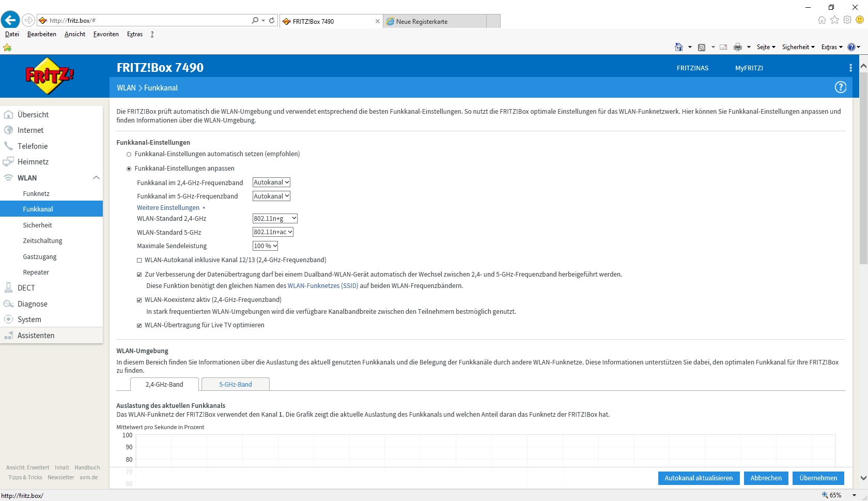Viewport: 868px width, 501px height.
Task: Toggle WLAN-Autokanal inklusive Kanal 12/13 checkbox
Action: pos(139,261)
